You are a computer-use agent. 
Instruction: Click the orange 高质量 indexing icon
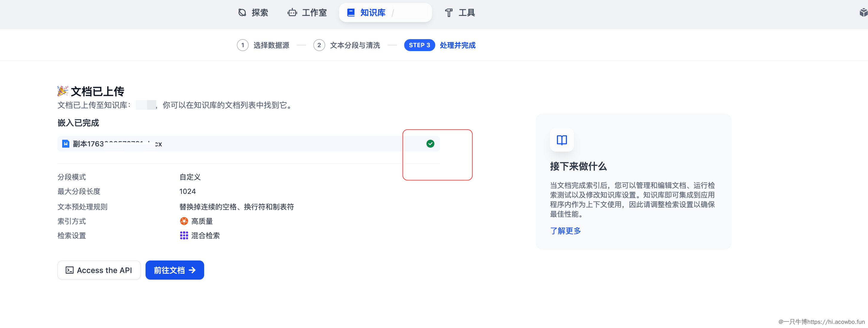tap(184, 221)
